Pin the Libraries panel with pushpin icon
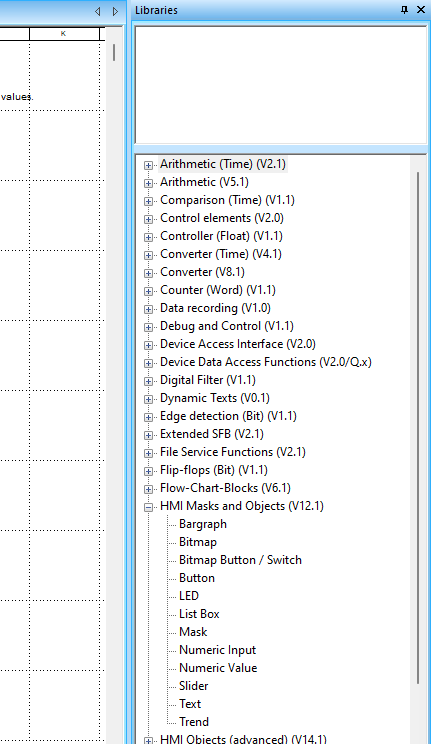The height and width of the screenshot is (744, 431). tap(404, 10)
